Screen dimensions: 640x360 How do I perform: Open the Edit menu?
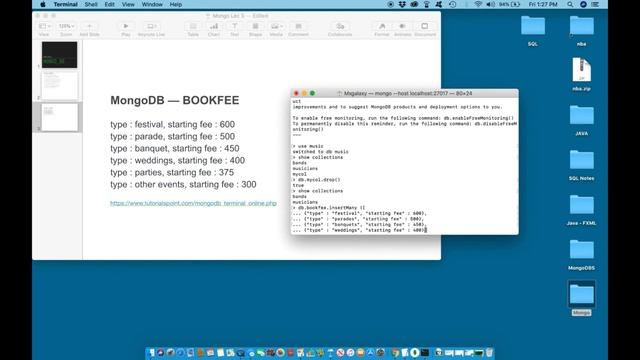pos(109,4)
